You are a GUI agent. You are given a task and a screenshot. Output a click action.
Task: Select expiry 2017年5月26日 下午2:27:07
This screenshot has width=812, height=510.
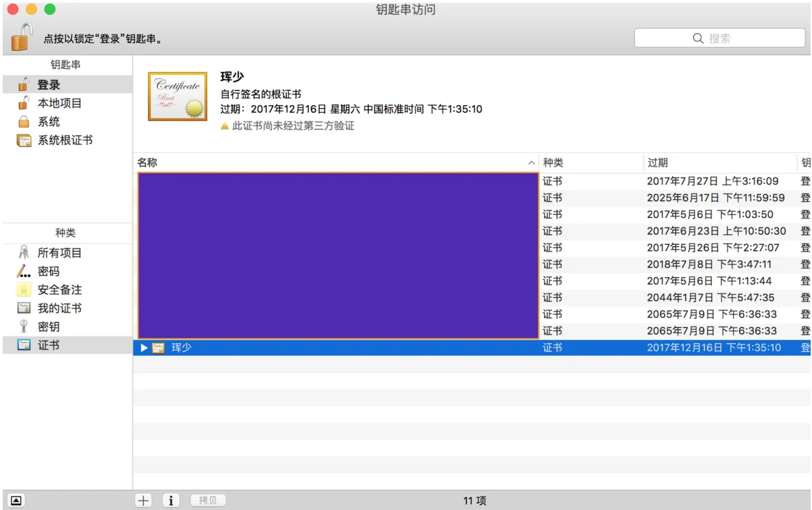point(713,248)
